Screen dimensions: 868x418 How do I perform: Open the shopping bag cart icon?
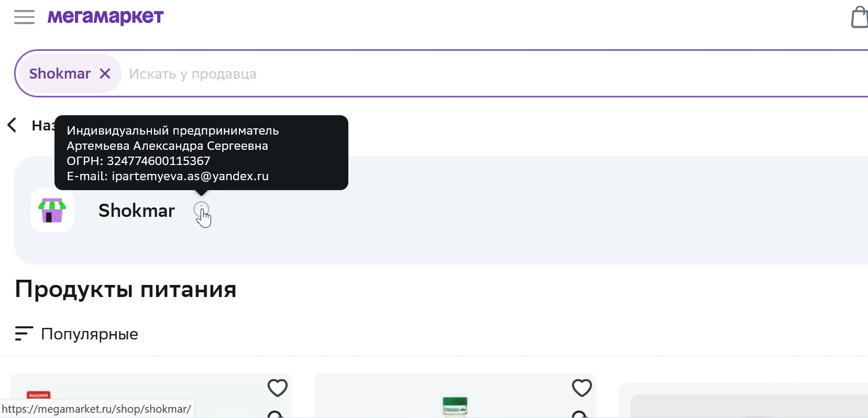coord(859,17)
